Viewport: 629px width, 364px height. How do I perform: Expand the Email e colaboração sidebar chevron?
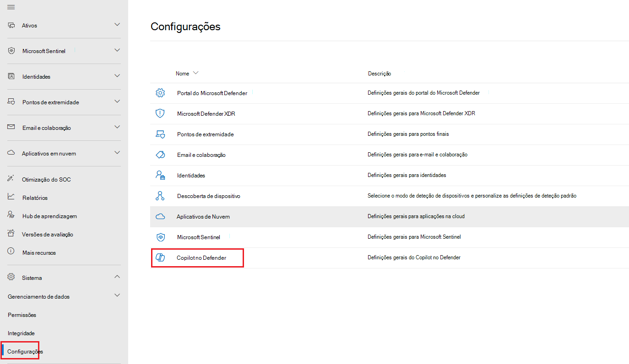pos(117,127)
